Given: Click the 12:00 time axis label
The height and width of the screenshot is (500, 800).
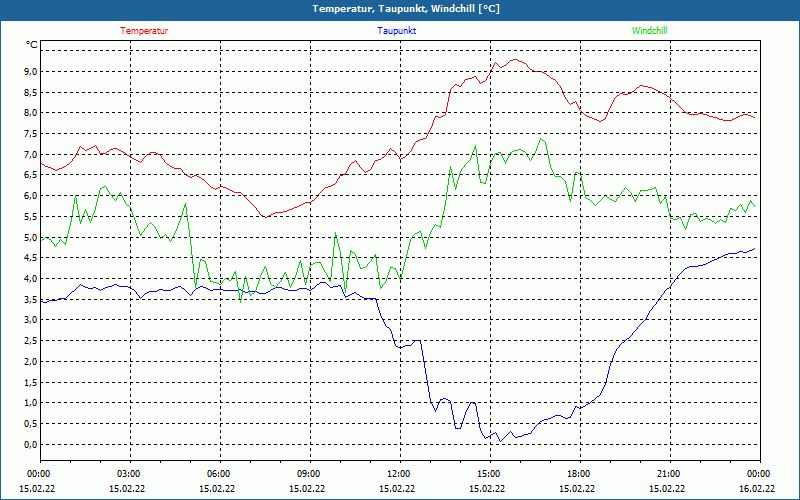Looking at the screenshot, I should point(399,474).
